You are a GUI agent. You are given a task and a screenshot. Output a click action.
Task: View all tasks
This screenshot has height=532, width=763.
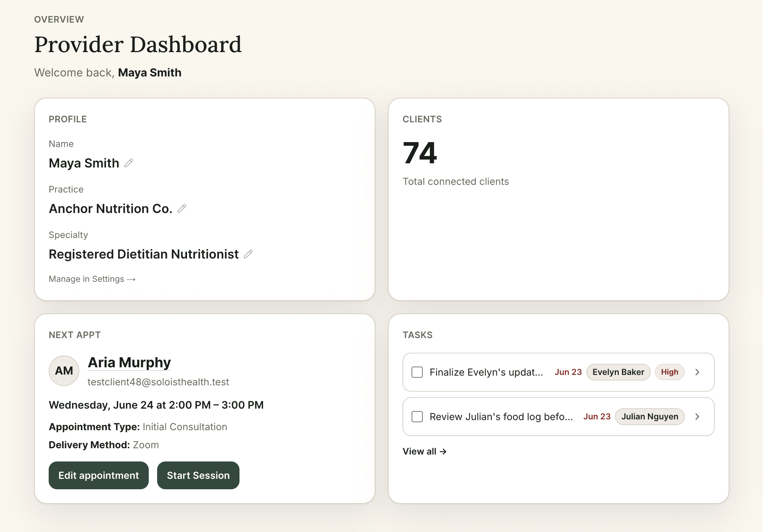click(424, 451)
